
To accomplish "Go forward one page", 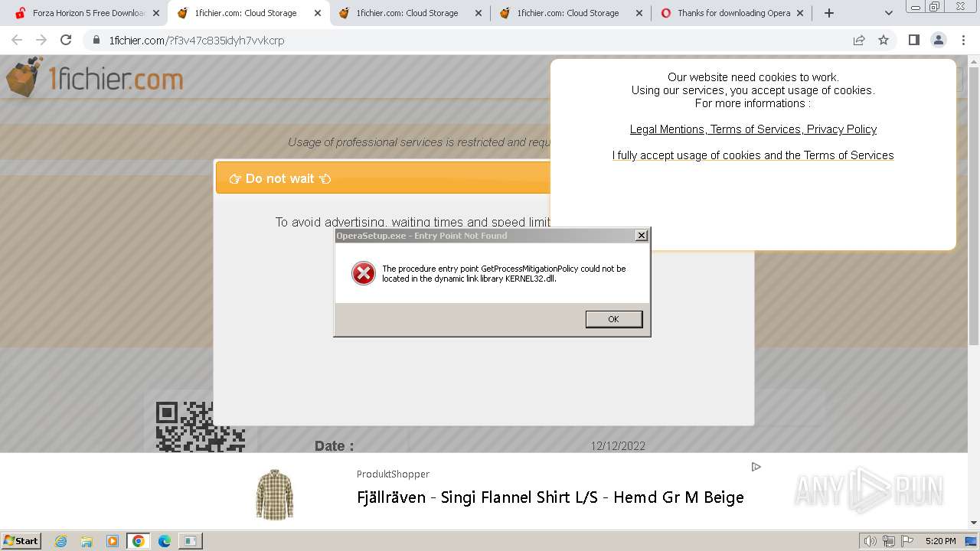I will pos(41,40).
